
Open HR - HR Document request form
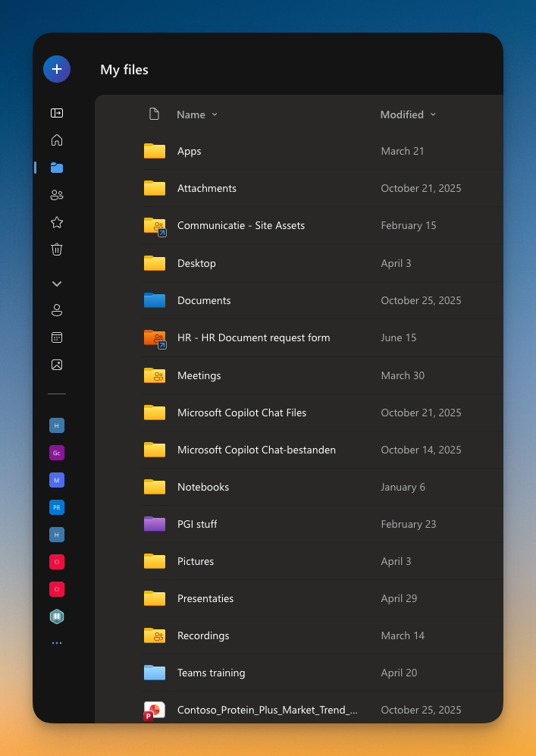click(253, 337)
